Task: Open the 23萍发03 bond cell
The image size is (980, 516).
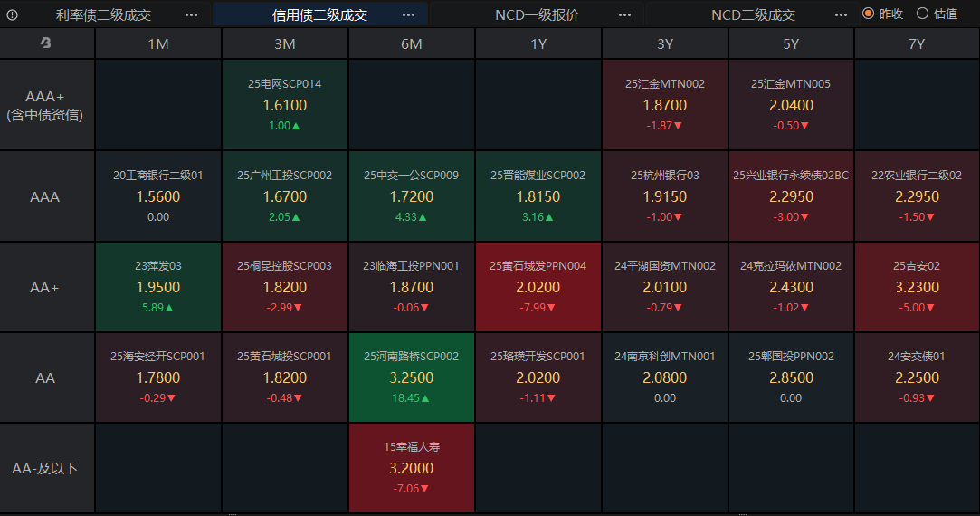Action: coord(158,287)
